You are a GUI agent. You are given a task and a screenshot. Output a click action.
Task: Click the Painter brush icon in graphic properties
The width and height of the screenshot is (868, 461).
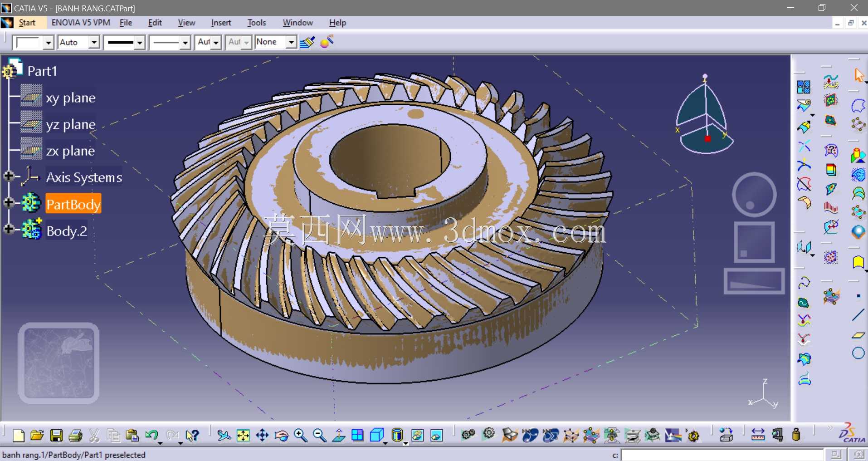coord(307,42)
